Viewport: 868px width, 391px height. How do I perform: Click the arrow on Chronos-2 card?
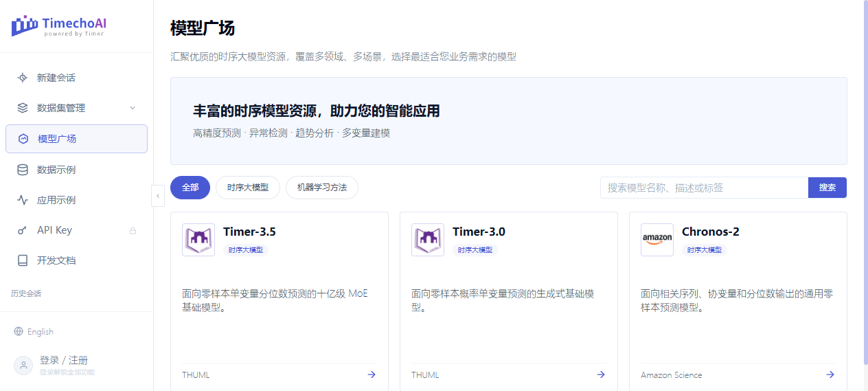coord(830,375)
